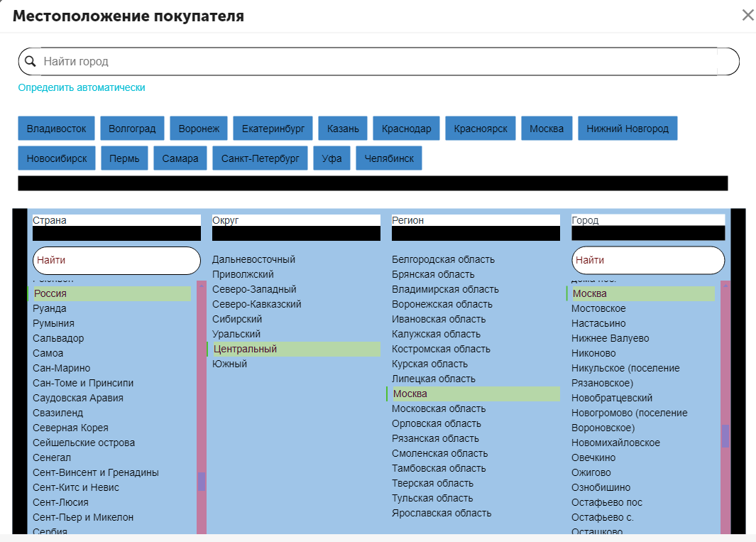
Task: Select Московская область region
Action: pos(439,408)
